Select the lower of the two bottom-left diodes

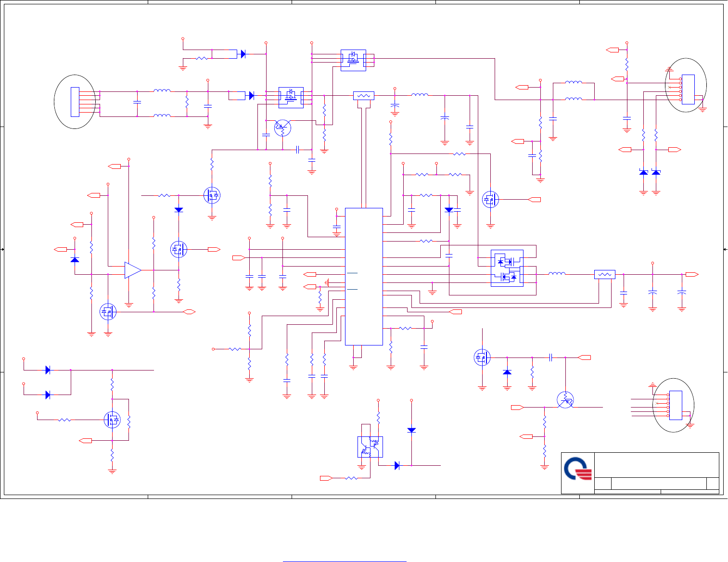(48, 395)
